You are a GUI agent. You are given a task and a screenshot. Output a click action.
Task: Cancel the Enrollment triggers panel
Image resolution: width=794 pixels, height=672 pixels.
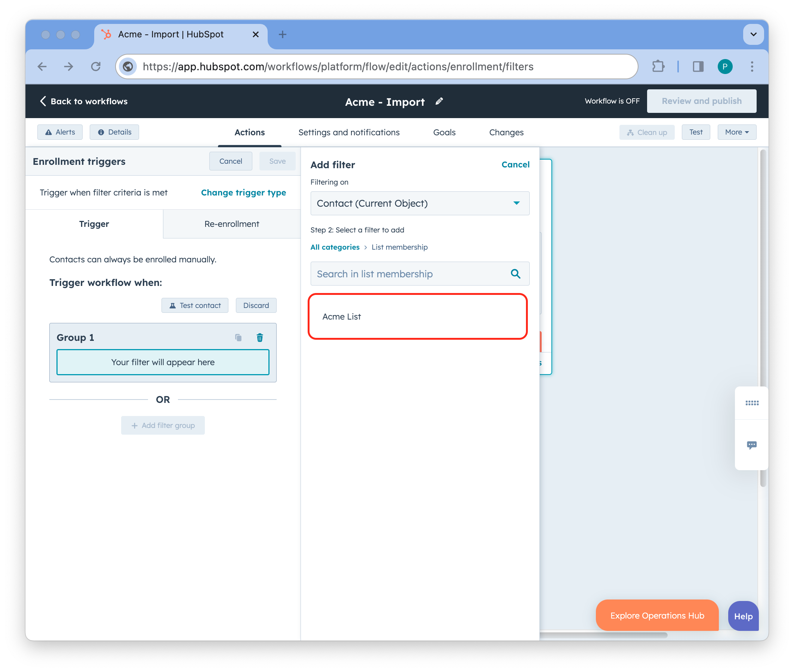(231, 161)
